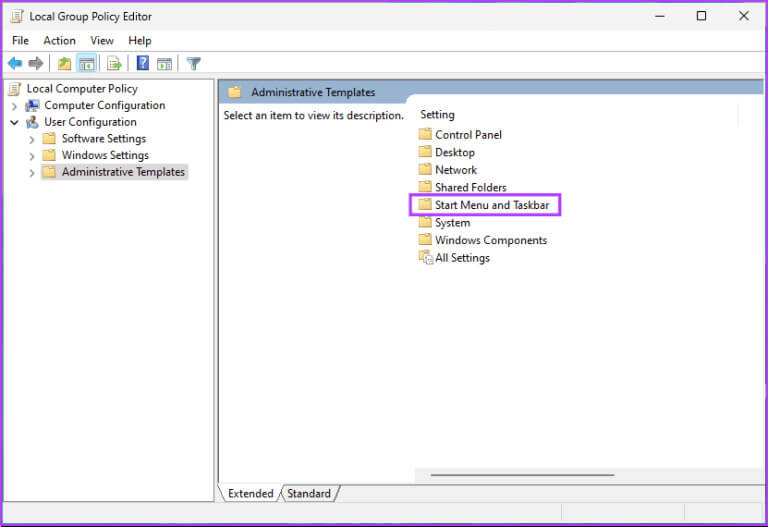
Task: Select Windows Components text in list
Action: click(491, 240)
